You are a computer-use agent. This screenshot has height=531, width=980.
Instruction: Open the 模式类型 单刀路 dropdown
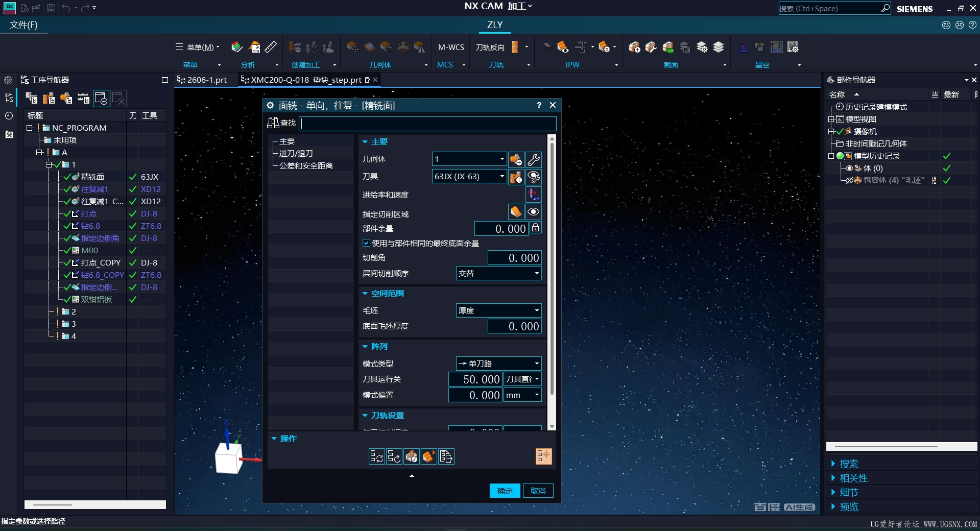point(498,364)
